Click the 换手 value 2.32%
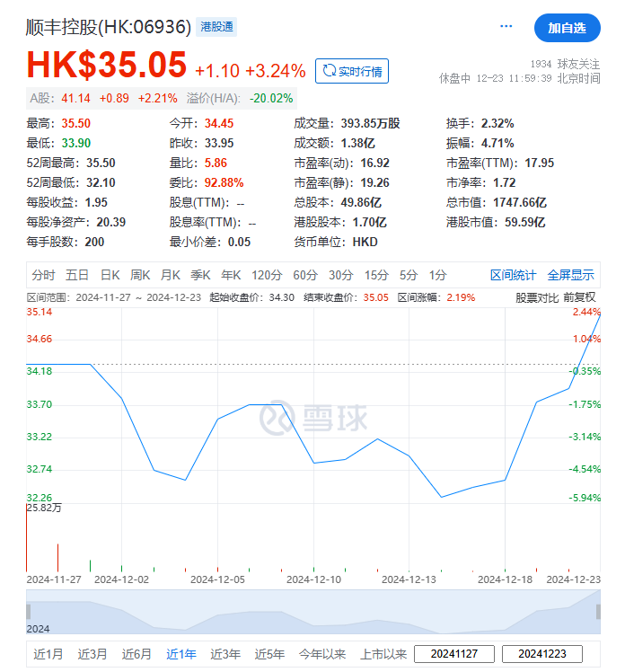Viewport: 625px width, 672px height. click(497, 123)
